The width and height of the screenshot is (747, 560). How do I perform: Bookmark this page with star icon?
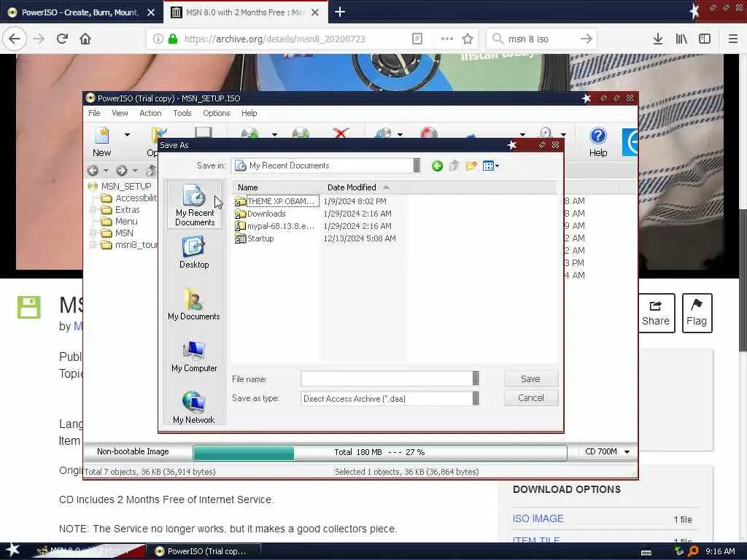coord(468,39)
